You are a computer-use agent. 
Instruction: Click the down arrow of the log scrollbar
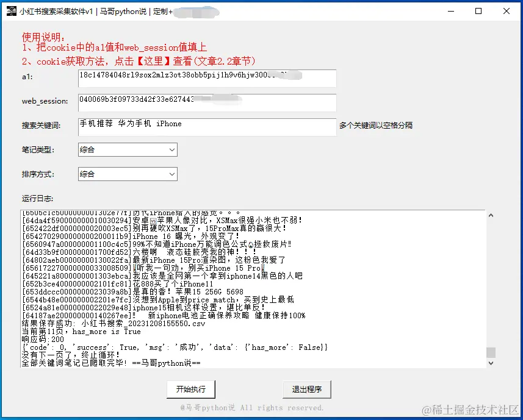click(x=489, y=363)
